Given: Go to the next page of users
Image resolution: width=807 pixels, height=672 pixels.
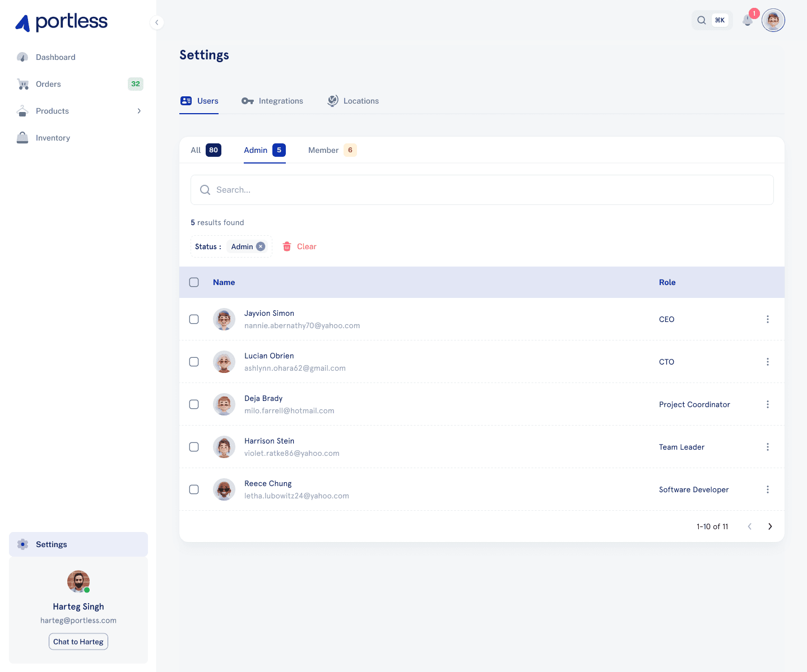Looking at the screenshot, I should (x=770, y=526).
